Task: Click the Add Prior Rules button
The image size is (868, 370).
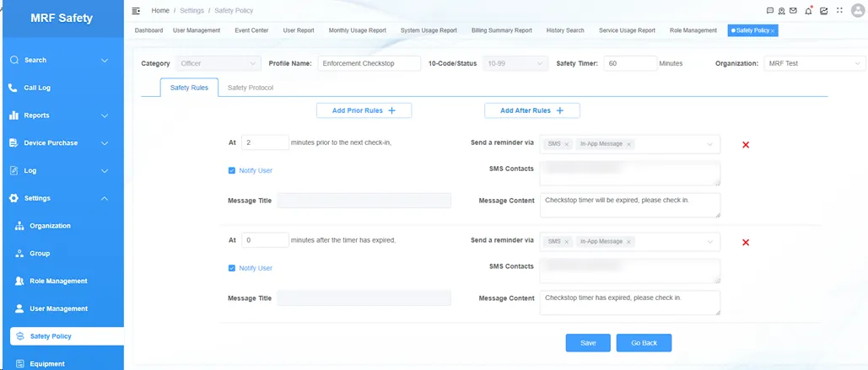Action: click(364, 110)
